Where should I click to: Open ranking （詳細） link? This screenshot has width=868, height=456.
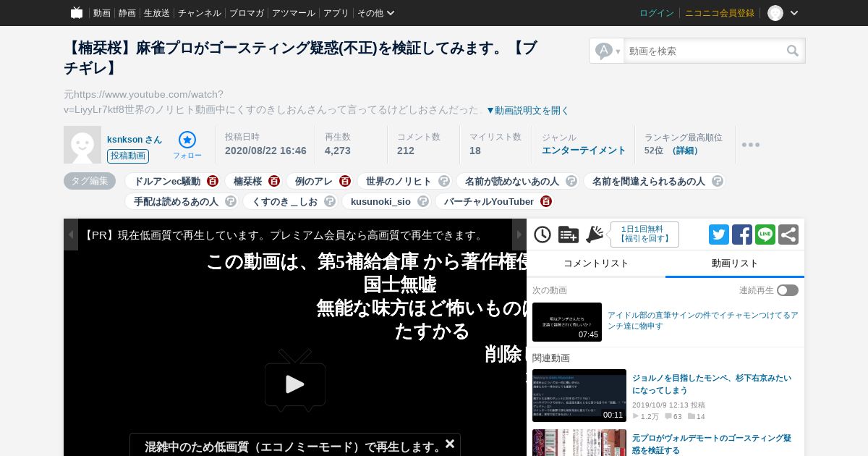coord(685,151)
